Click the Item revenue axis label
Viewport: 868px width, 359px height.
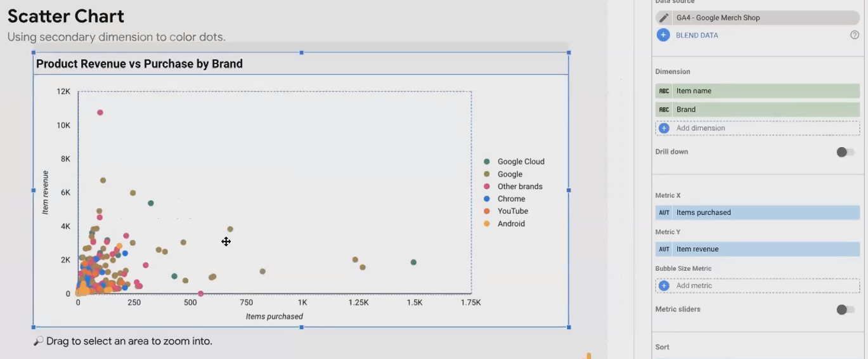tap(45, 192)
